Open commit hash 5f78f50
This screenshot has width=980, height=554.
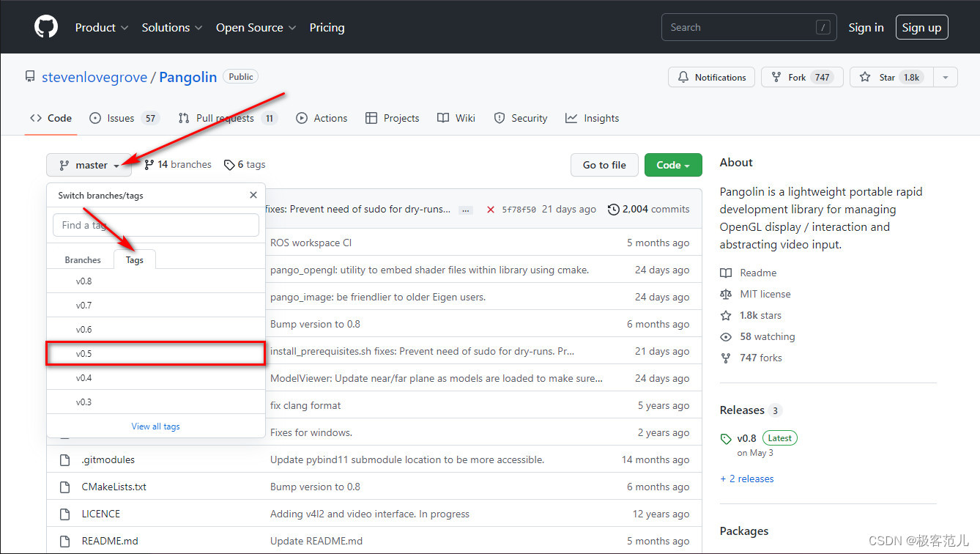(x=519, y=210)
